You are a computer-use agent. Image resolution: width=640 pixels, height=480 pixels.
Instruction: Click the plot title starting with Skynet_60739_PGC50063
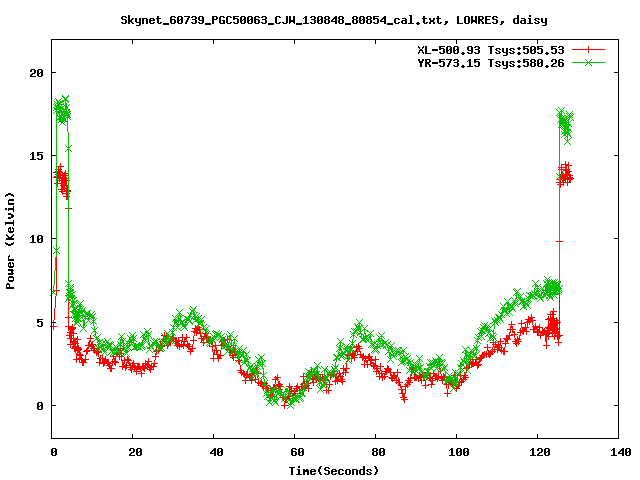coord(334,20)
